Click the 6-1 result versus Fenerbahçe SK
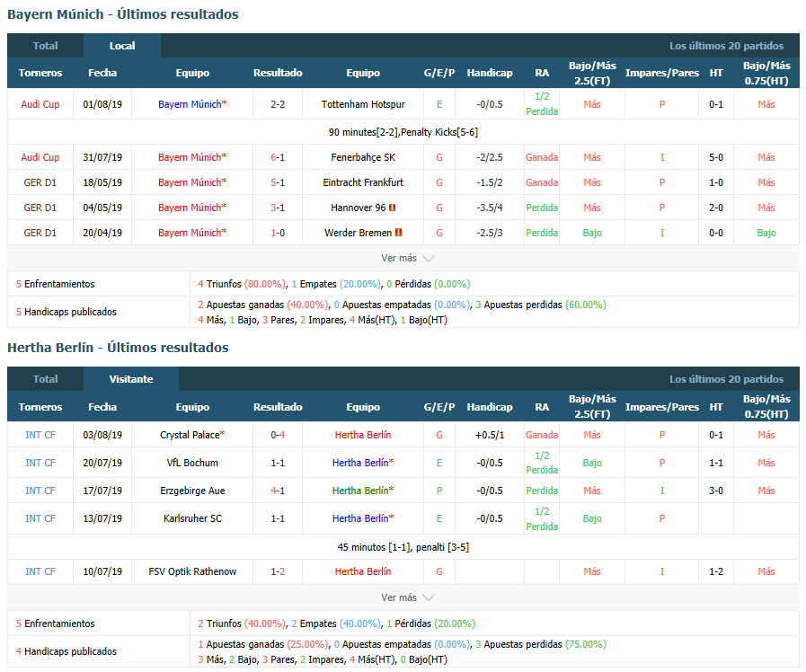Viewport: 806px width, 672px height. point(278,157)
